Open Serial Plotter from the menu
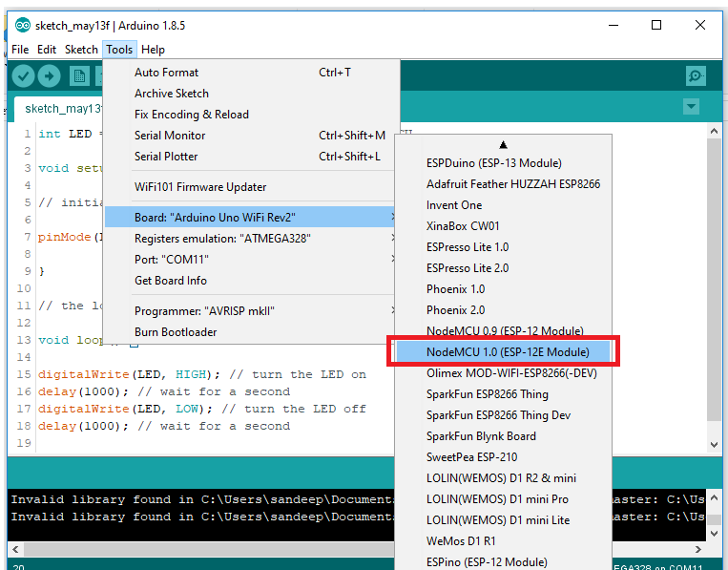Viewport: 728px width, 570px height. click(250, 156)
